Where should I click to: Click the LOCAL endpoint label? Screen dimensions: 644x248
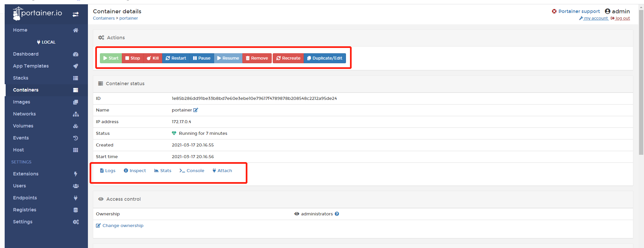(46, 42)
